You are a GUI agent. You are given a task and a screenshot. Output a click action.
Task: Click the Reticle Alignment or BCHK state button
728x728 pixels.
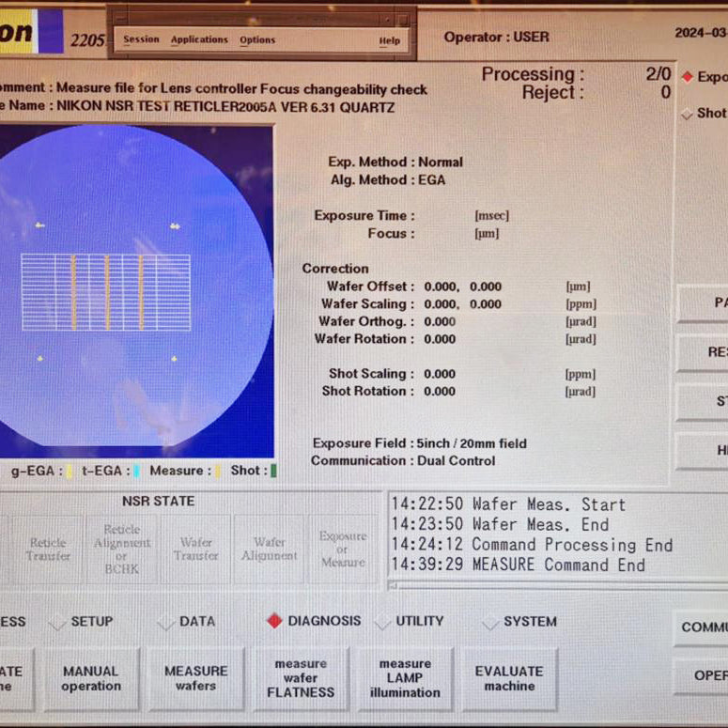point(121,550)
